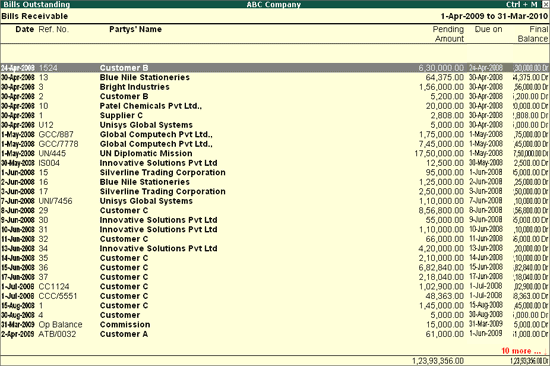This screenshot has height=366, width=550.
Task: Click the 'Bills Outstanding' title text
Action: tap(36, 4)
